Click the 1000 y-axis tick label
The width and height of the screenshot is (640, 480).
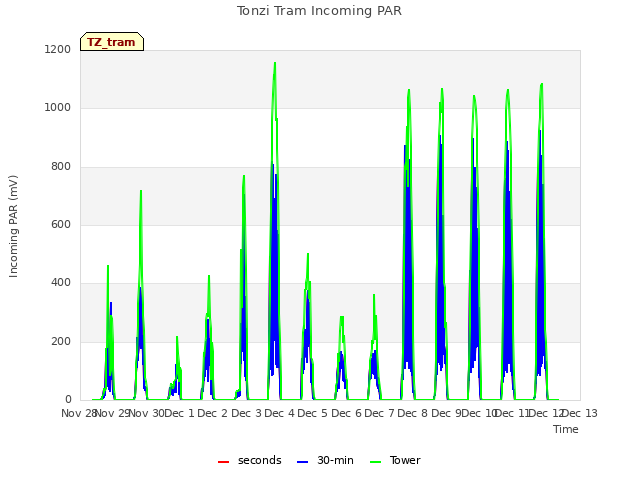[58, 108]
